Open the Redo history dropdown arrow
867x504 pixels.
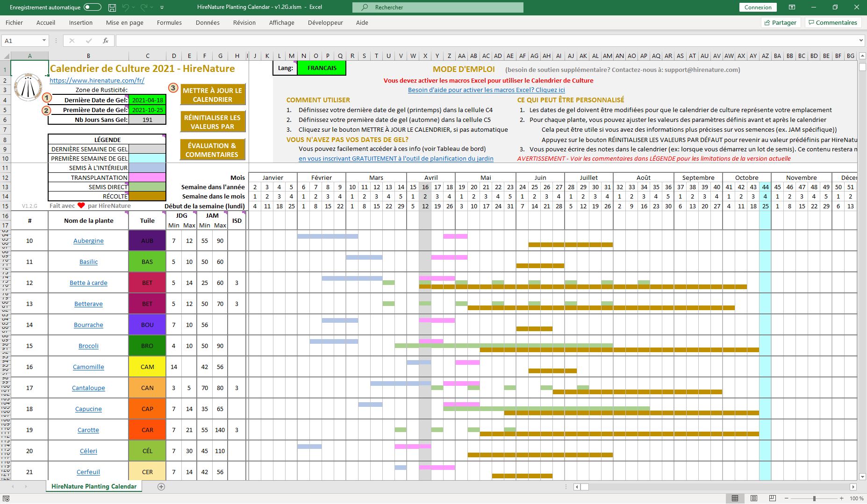[x=152, y=7]
